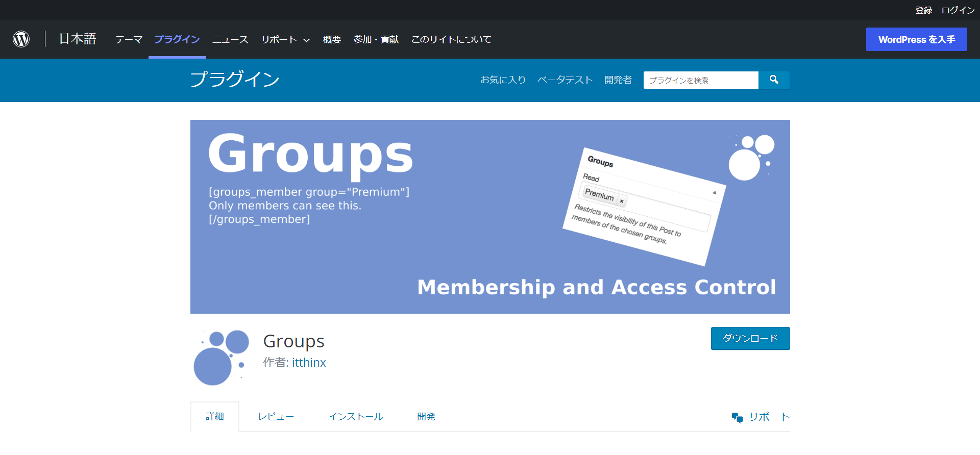Viewport: 980px width, 455px height.
Task: Open the このサイトについて menu item
Action: click(x=451, y=39)
